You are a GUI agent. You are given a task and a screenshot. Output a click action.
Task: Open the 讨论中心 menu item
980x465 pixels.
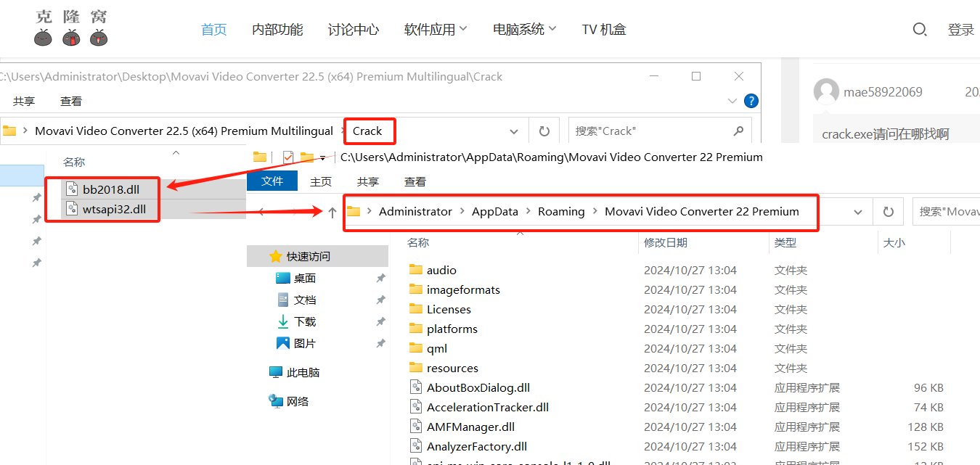[x=354, y=30]
